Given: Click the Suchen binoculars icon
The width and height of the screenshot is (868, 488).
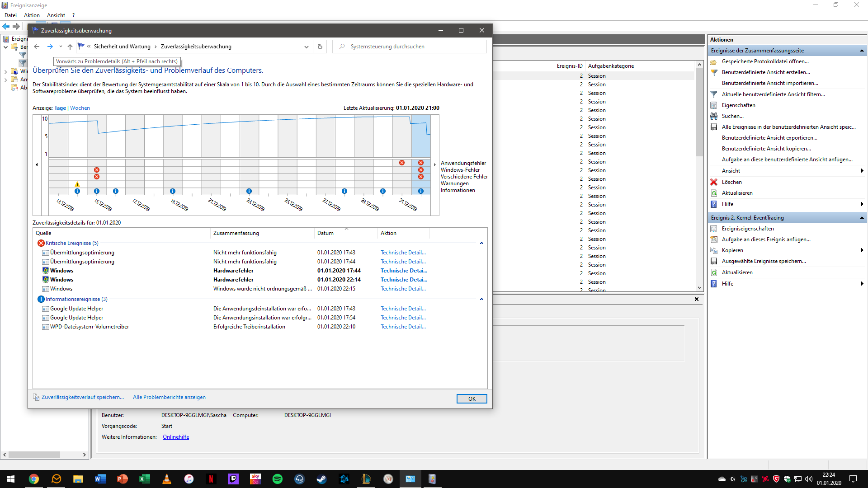Looking at the screenshot, I should (x=714, y=116).
